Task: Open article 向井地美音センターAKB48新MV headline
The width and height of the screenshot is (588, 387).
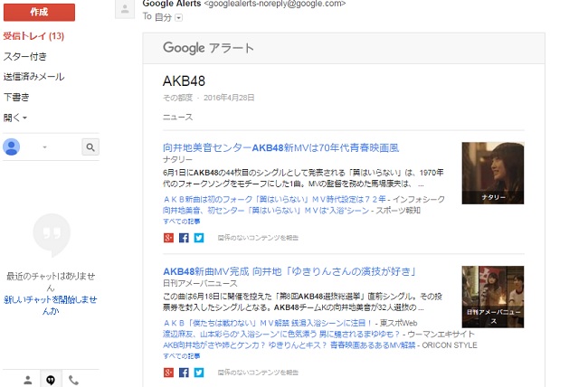Action: (x=280, y=147)
